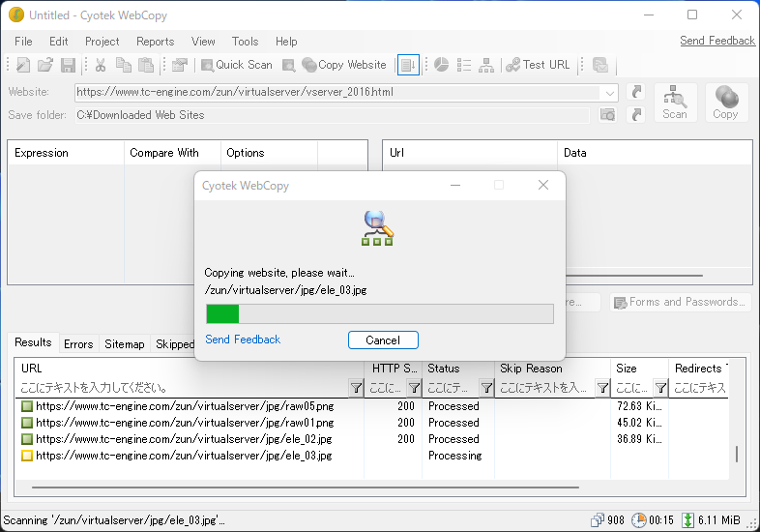This screenshot has height=532, width=760.
Task: Click the icon right of Test URL
Action: [600, 65]
